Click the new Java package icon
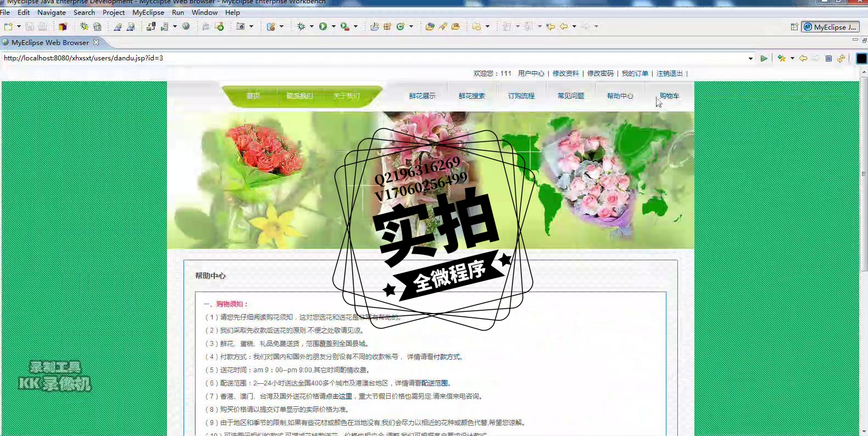Image resolution: width=868 pixels, height=436 pixels. pos(387,26)
